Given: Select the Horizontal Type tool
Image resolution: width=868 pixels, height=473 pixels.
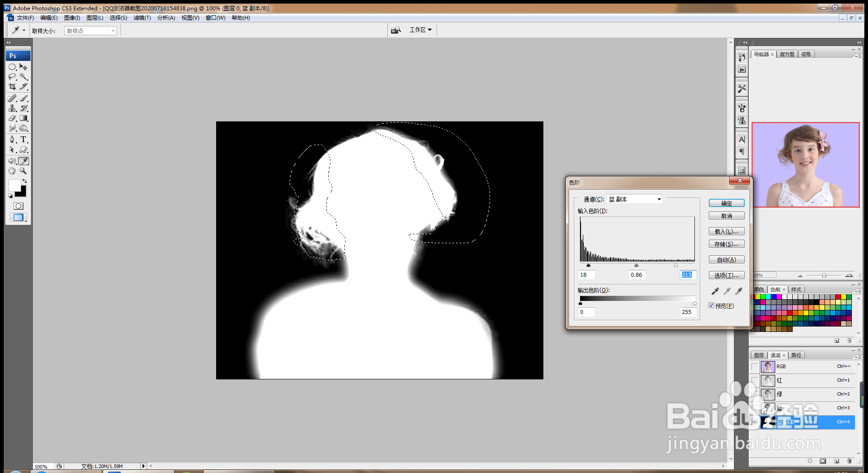Looking at the screenshot, I should [24, 139].
